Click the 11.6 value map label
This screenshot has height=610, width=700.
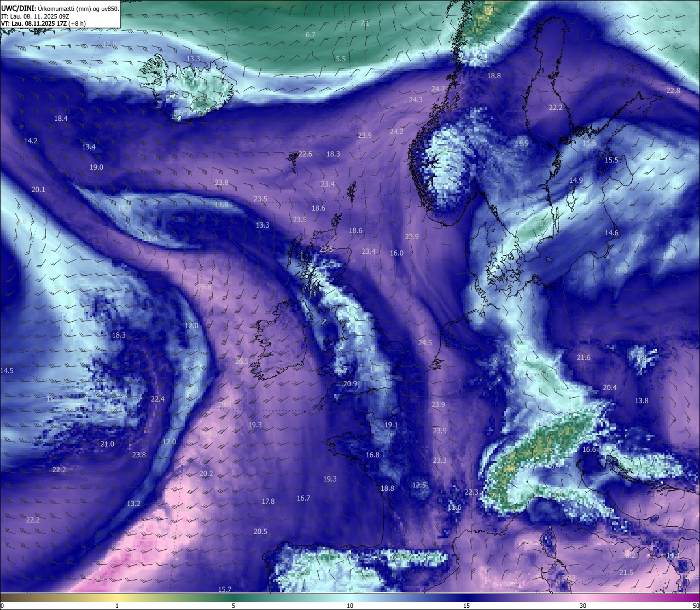(454, 507)
